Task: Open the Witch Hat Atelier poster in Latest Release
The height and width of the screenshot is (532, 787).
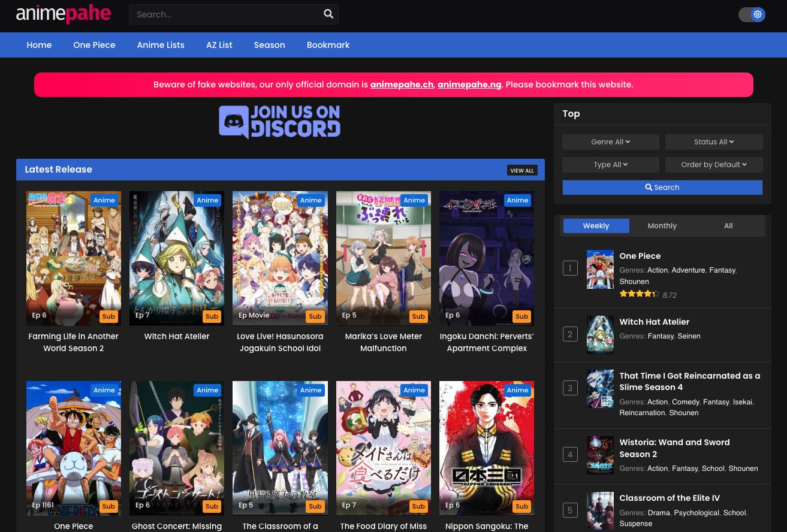Action: 177,258
